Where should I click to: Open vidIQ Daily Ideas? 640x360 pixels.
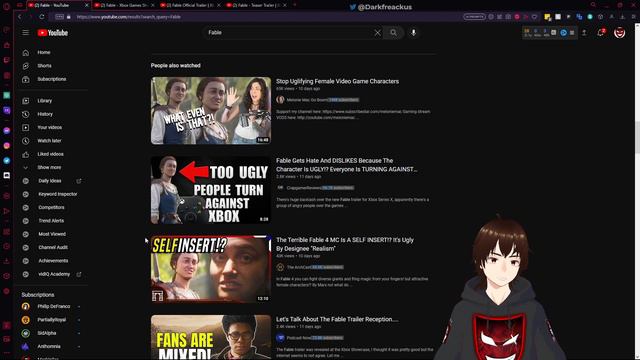click(50, 181)
